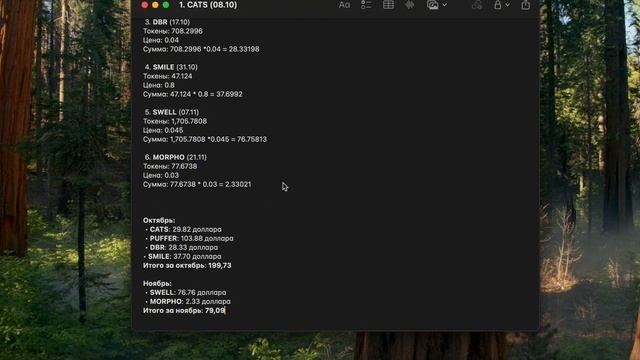Click the heading '3. DBR (17.10)'
Image resolution: width=640 pixels, height=360 pixels.
[x=167, y=22]
